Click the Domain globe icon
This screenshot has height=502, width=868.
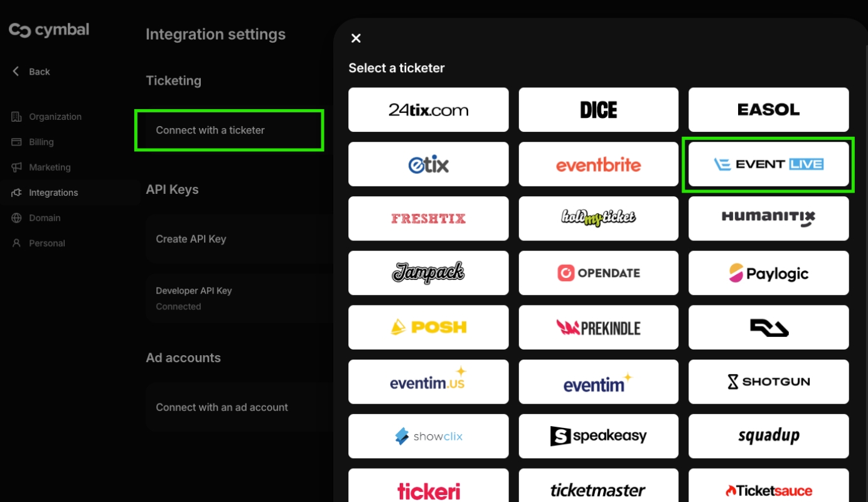(x=16, y=218)
